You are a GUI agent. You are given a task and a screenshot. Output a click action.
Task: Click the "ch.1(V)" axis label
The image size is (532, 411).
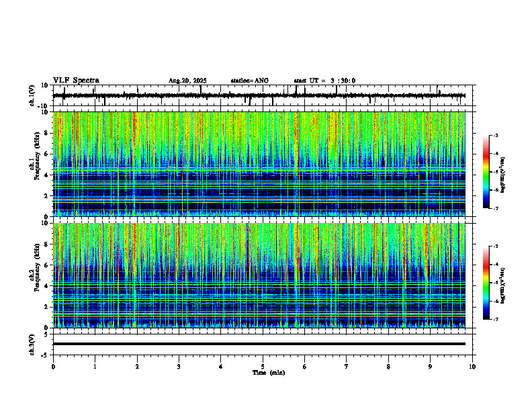click(32, 95)
